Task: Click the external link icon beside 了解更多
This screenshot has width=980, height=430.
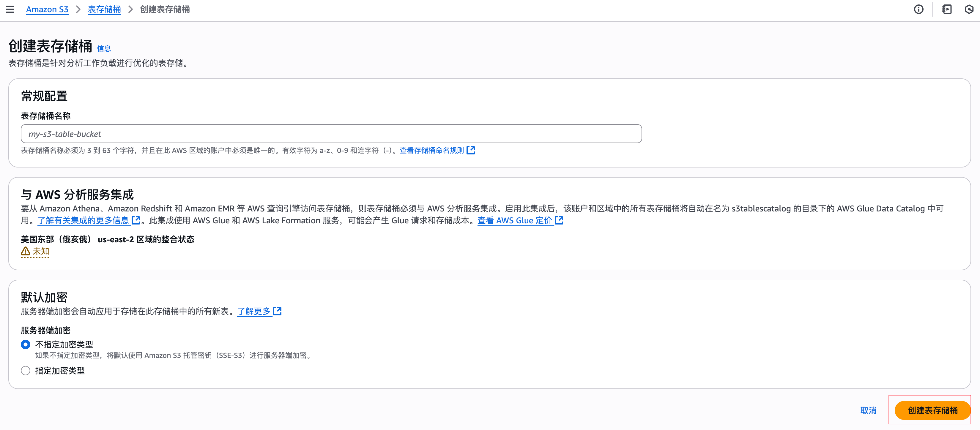Action: point(278,311)
